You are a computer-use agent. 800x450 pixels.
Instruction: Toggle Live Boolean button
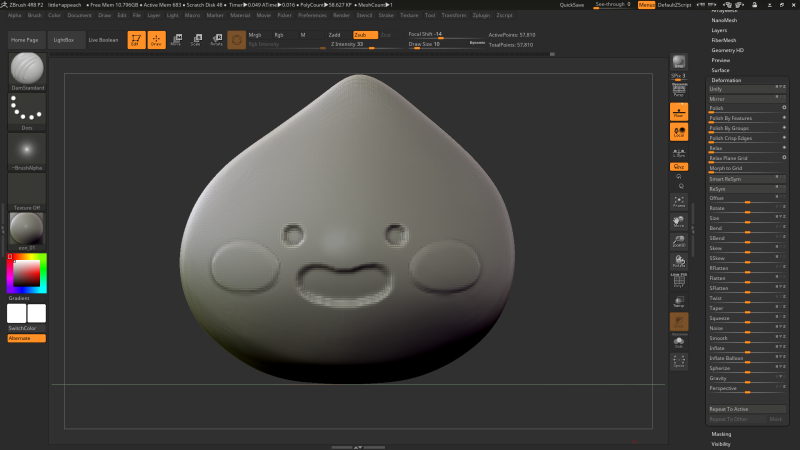point(103,40)
